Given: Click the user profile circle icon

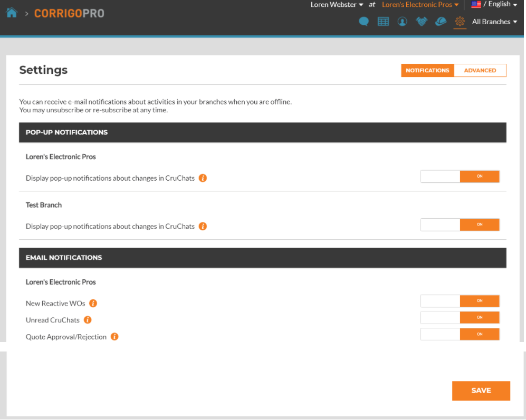Looking at the screenshot, I should click(x=402, y=22).
